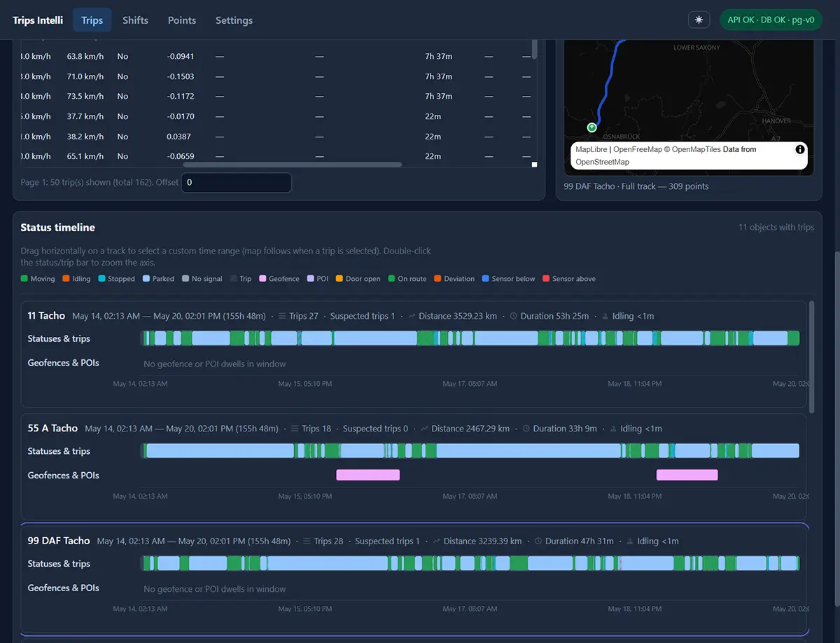Screen dimensions: 840x643
Task: Toggle the Parked legend item
Action: tap(158, 279)
